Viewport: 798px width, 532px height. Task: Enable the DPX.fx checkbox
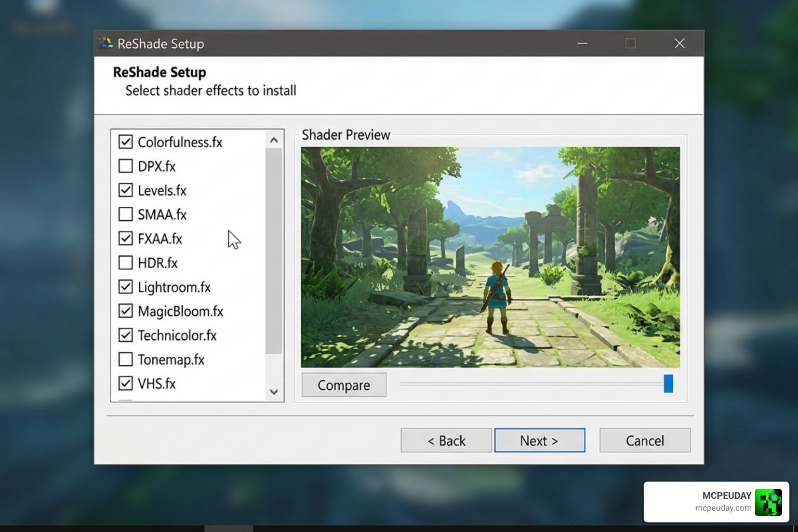[125, 166]
